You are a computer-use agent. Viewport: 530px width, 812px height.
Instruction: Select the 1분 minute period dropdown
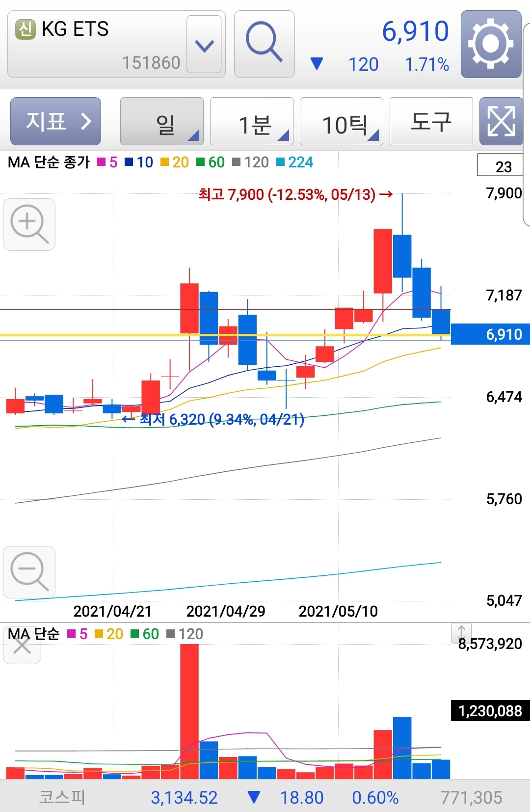click(252, 121)
